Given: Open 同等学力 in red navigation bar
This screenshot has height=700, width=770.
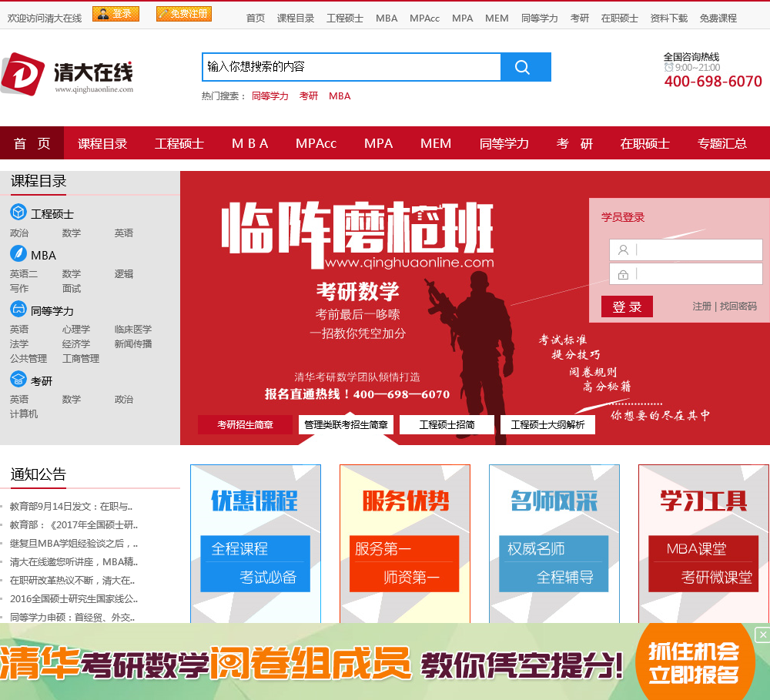Looking at the screenshot, I should coord(504,143).
